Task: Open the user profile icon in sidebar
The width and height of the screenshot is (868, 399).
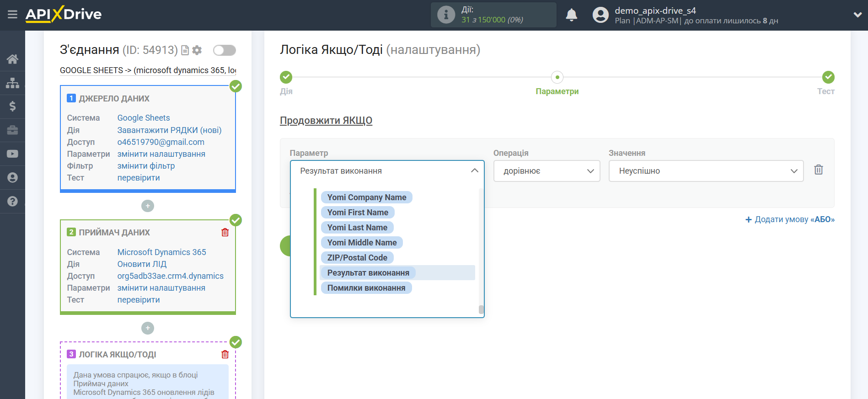Action: pos(12,178)
